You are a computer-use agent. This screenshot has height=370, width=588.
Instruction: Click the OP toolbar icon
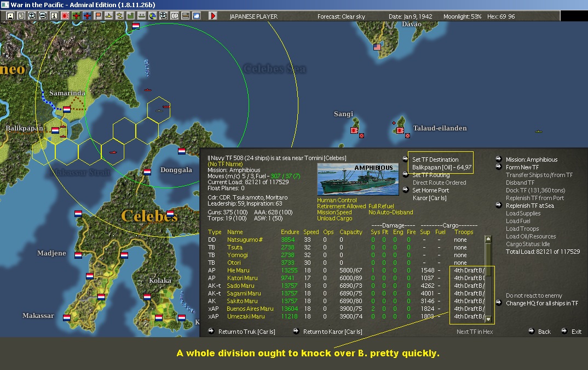point(175,16)
